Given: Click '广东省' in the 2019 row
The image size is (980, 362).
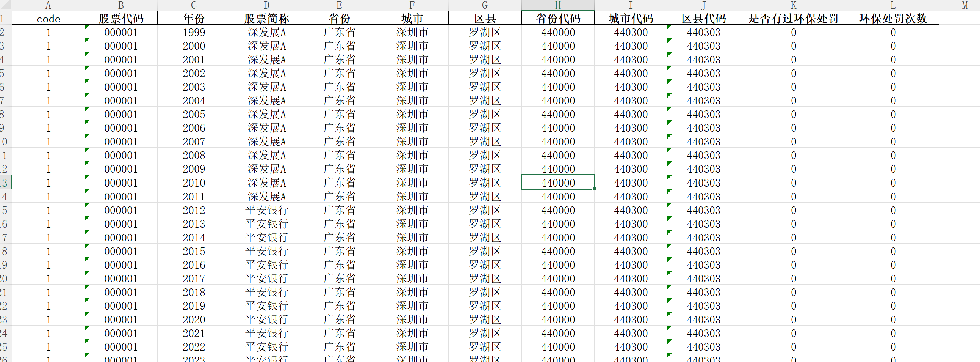Looking at the screenshot, I should click(339, 305).
